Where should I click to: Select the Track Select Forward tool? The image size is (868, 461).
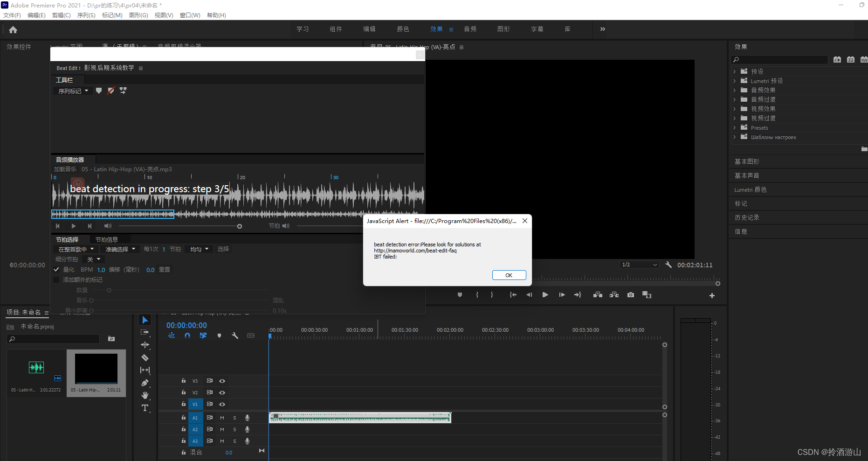[x=145, y=332]
